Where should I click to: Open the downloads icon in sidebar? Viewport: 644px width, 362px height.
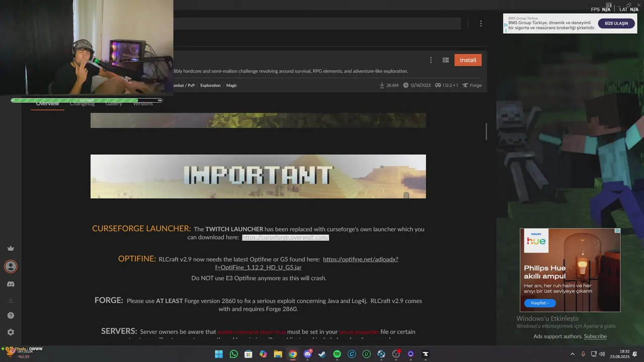[x=11, y=300]
